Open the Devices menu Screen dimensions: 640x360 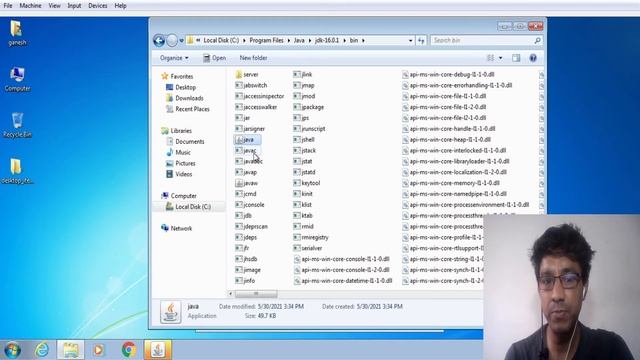(98, 6)
